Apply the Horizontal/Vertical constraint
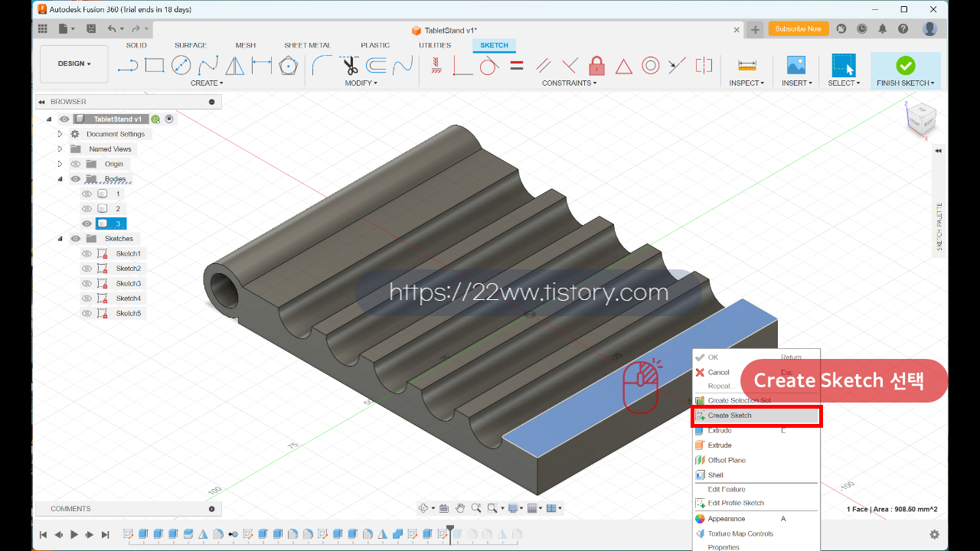The image size is (980, 551). pos(436,66)
